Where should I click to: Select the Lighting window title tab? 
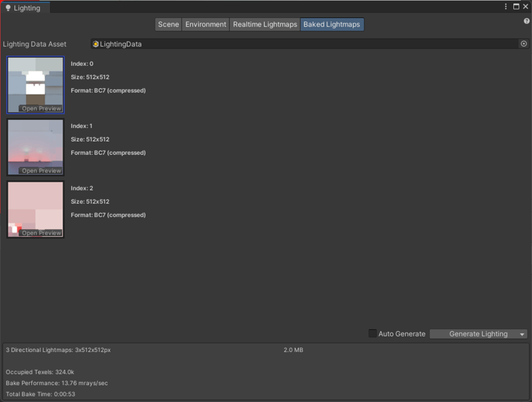(25, 8)
